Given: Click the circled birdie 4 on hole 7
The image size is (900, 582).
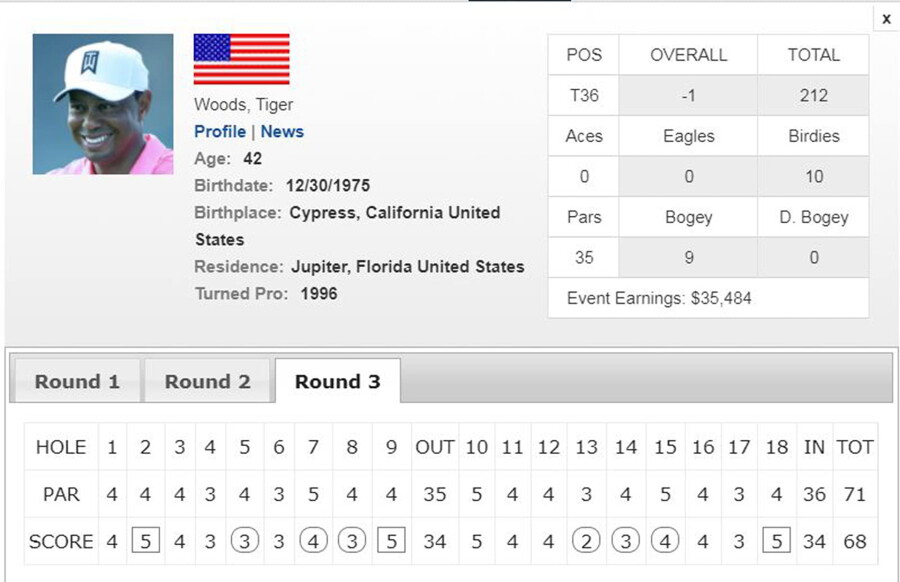Looking at the screenshot, I should [313, 541].
